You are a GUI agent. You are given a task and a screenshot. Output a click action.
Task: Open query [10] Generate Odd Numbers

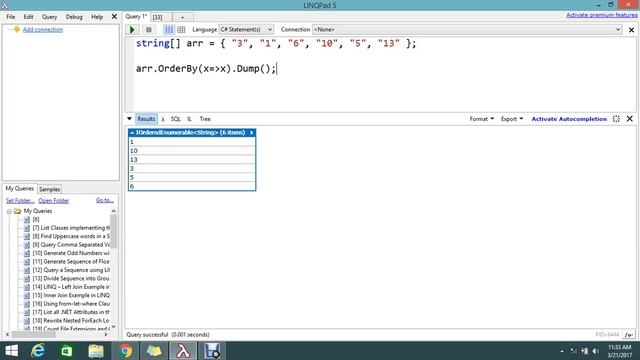click(71, 253)
